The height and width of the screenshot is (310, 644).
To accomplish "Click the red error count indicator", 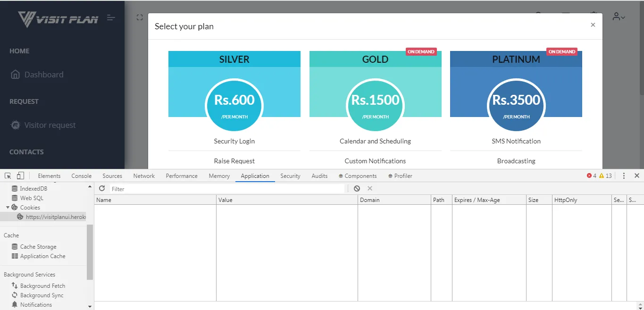I will pyautogui.click(x=592, y=176).
